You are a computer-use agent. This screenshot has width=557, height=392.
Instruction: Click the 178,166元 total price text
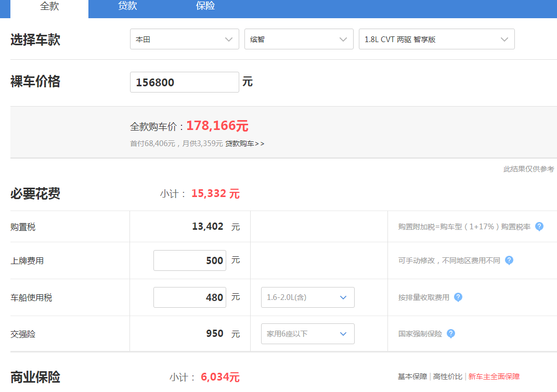coord(217,125)
